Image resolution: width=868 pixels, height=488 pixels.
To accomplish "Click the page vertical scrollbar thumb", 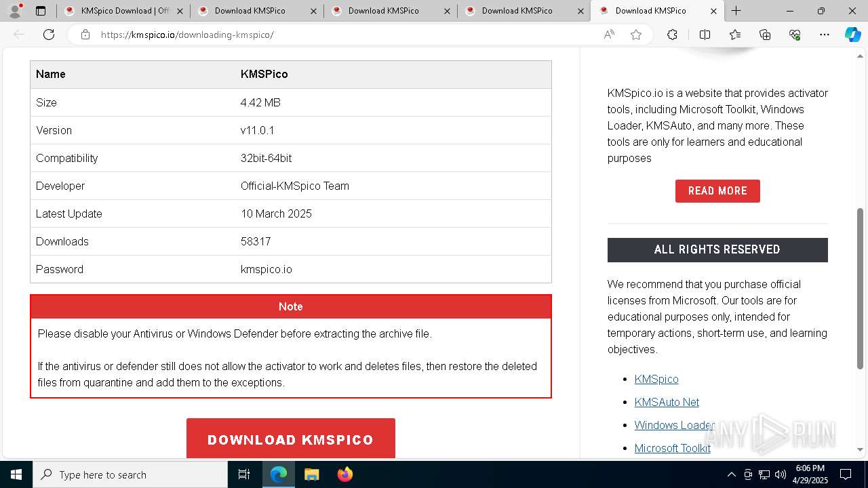I will click(x=861, y=289).
